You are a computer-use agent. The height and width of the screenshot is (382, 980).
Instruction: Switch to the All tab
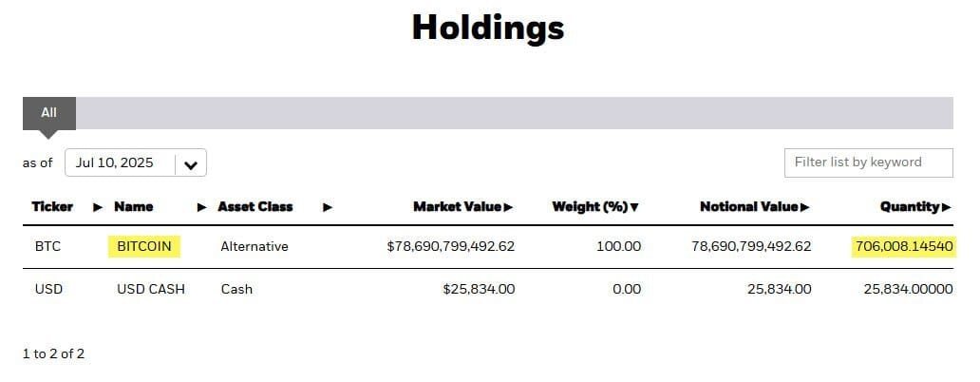coord(48,113)
